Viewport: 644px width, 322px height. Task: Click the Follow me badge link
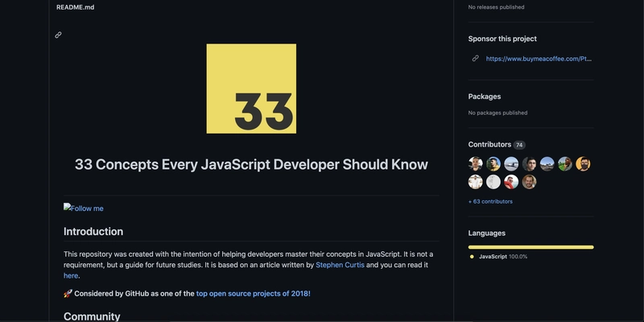pos(84,208)
